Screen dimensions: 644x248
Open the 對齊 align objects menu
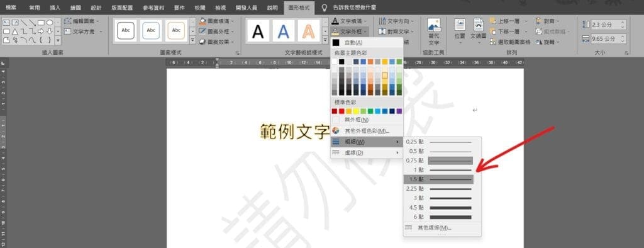tap(547, 21)
